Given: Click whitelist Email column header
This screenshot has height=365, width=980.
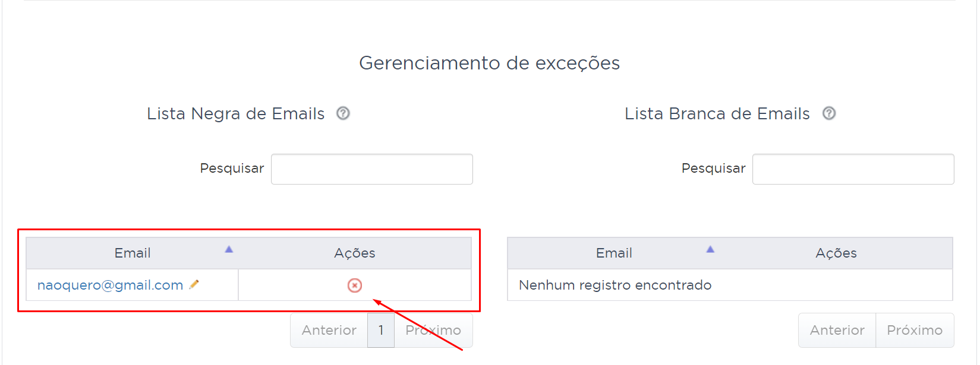Looking at the screenshot, I should point(614,253).
